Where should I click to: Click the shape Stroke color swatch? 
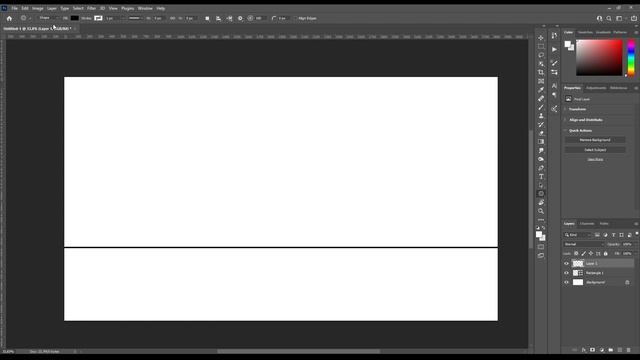[98, 18]
